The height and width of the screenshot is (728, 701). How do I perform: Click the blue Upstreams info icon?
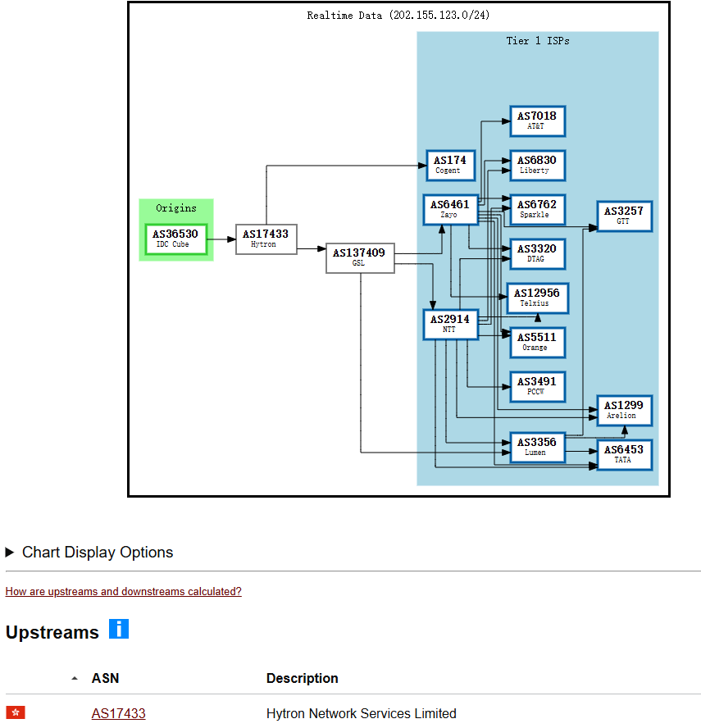click(119, 629)
